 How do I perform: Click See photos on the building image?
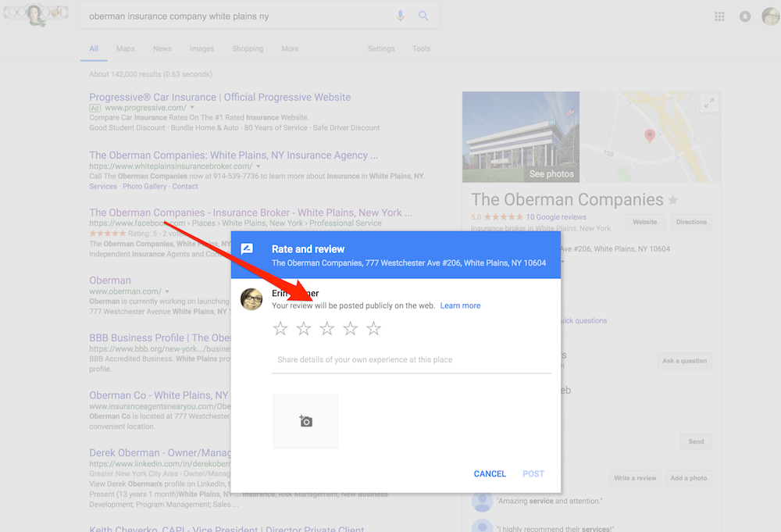(x=551, y=174)
